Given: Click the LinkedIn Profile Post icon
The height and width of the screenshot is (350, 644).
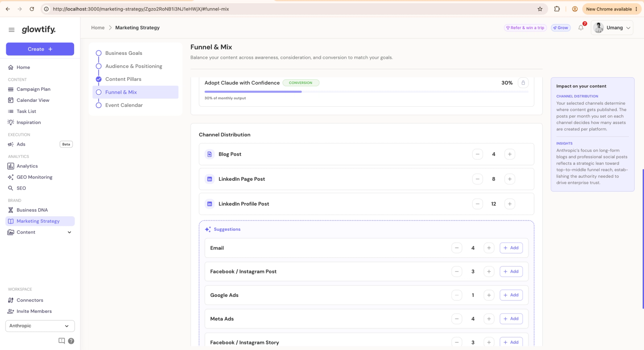Looking at the screenshot, I should click(209, 204).
